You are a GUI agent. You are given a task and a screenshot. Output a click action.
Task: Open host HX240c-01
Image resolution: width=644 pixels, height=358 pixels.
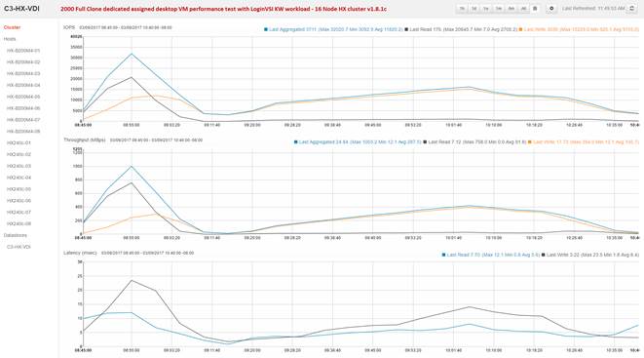point(19,143)
